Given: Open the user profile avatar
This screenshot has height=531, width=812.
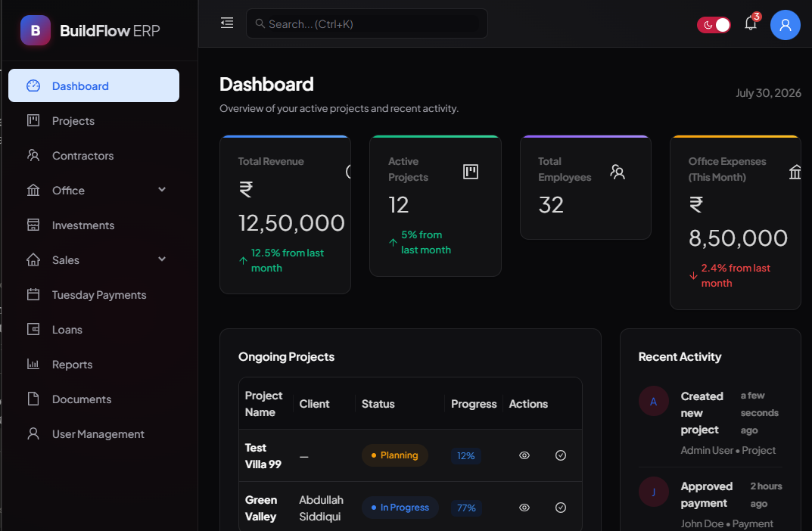Looking at the screenshot, I should [785, 25].
